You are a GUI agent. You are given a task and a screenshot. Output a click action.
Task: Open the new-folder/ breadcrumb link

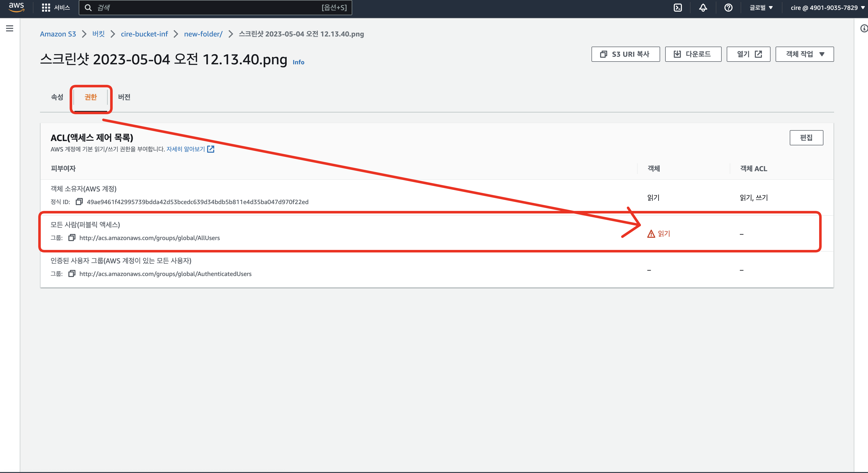point(203,34)
